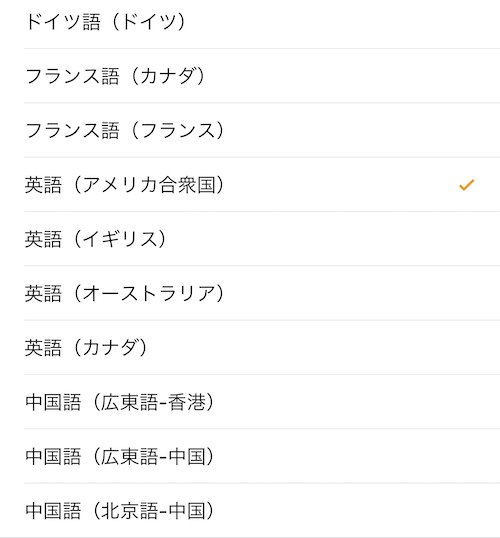Image resolution: width=500 pixels, height=538 pixels.
Task: Set language to Mandarin (China)
Action: (262, 510)
